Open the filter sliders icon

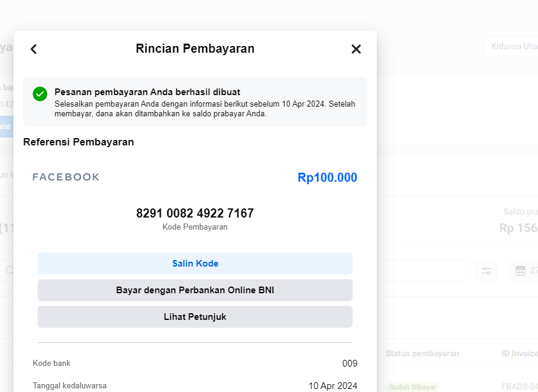[x=487, y=271]
